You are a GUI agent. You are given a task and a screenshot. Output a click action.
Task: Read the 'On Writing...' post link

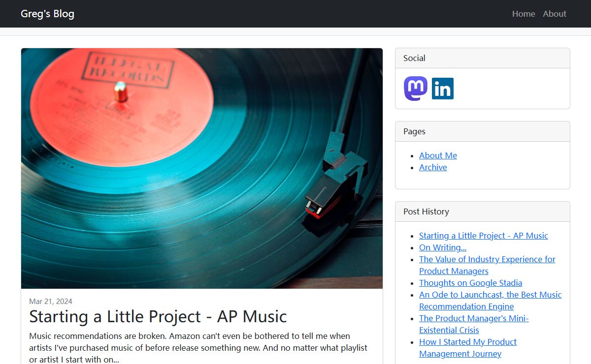click(x=443, y=247)
